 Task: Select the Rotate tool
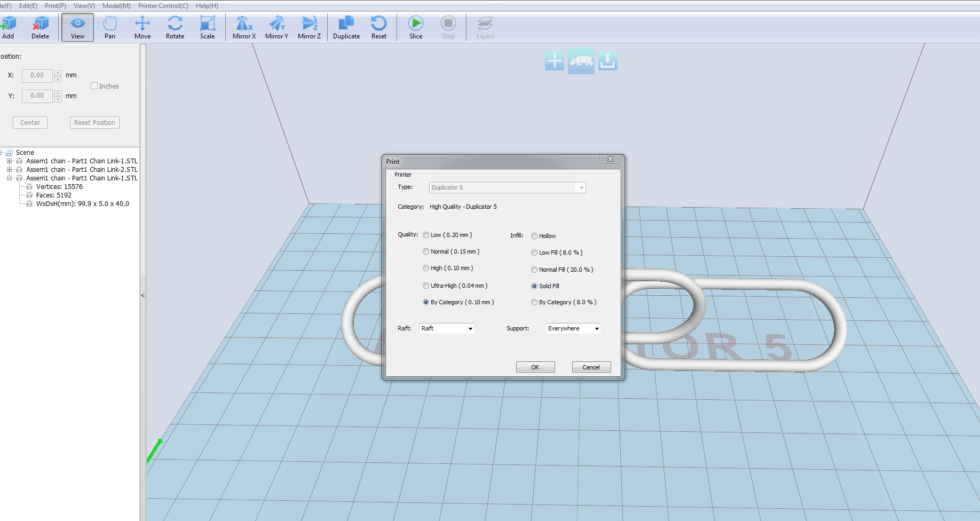click(175, 27)
